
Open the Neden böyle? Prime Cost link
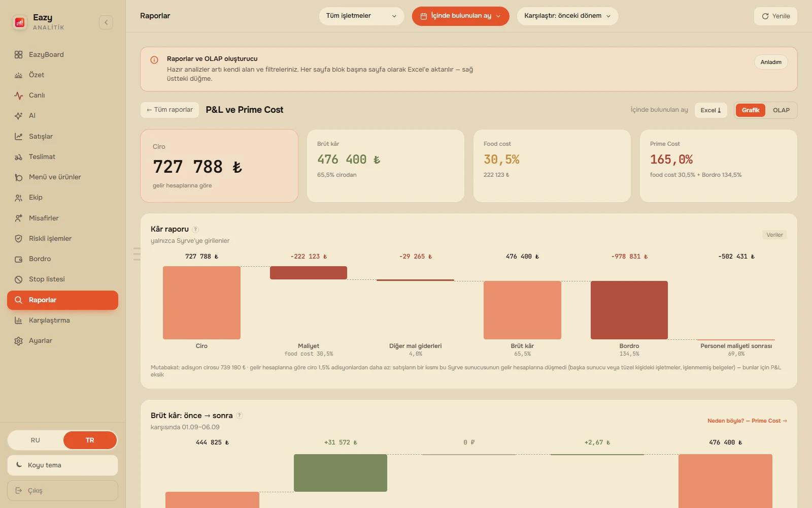(x=747, y=421)
